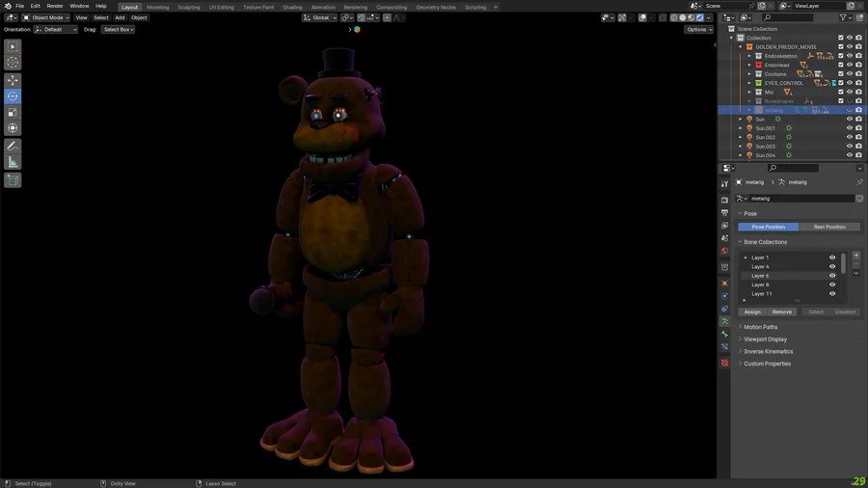Screen dimensions: 868x488
Task: Select the Select Box tool in left toolbar
Action: click(x=13, y=46)
